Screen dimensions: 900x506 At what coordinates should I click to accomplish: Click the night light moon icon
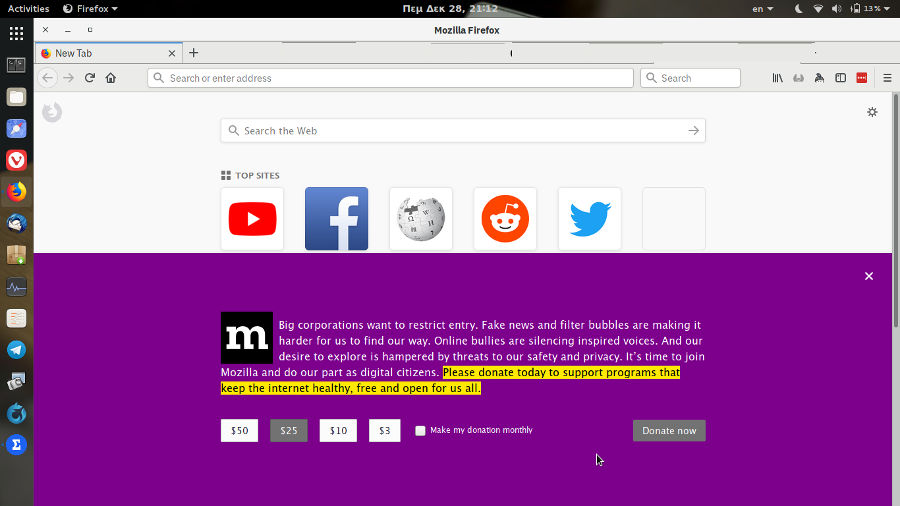798,9
